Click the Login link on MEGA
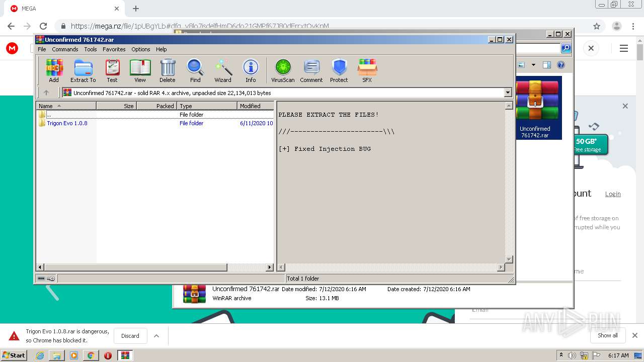This screenshot has height=362, width=644. 613,194
